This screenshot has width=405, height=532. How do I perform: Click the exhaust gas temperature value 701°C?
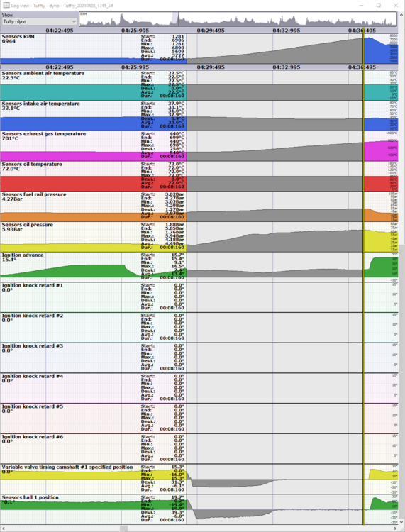click(10, 138)
